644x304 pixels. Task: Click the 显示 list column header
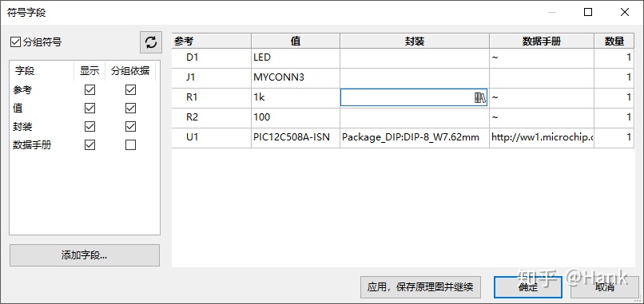tap(89, 71)
